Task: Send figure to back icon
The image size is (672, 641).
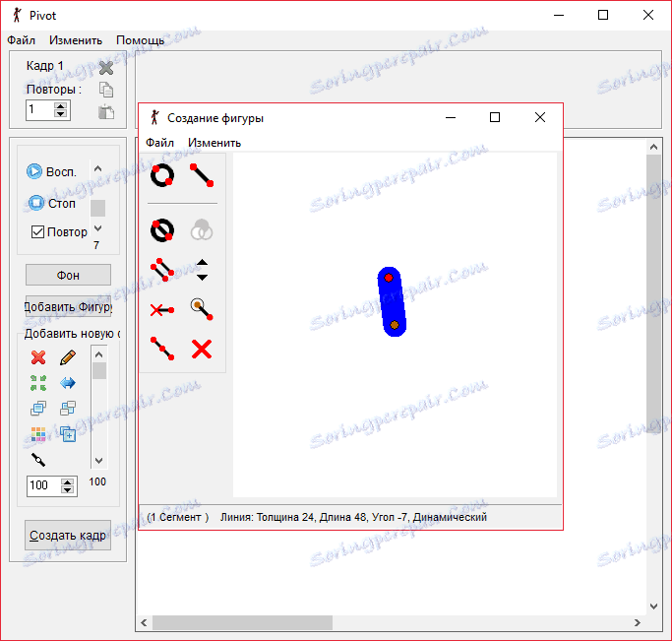Action: click(x=68, y=409)
